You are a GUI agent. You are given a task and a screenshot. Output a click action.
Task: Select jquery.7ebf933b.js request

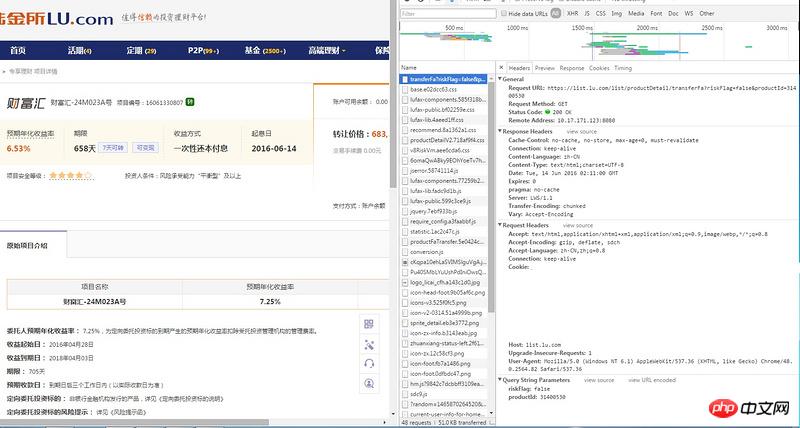tap(444, 211)
